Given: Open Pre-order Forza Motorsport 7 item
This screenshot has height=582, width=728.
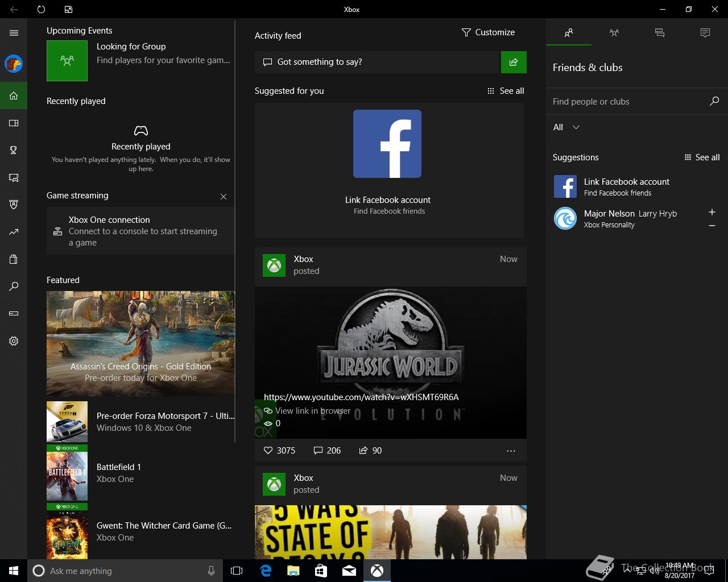Looking at the screenshot, I should [140, 422].
